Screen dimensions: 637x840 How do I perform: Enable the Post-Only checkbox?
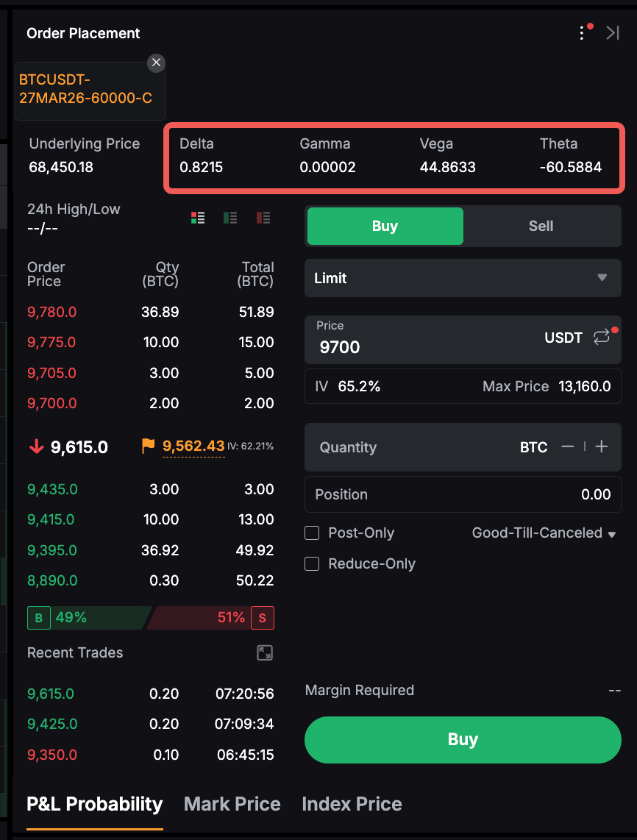click(312, 533)
